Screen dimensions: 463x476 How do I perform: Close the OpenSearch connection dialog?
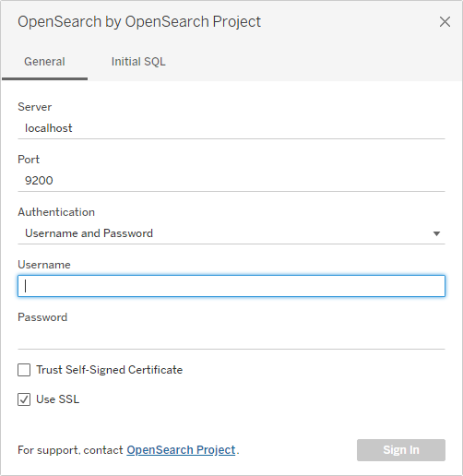tap(445, 22)
